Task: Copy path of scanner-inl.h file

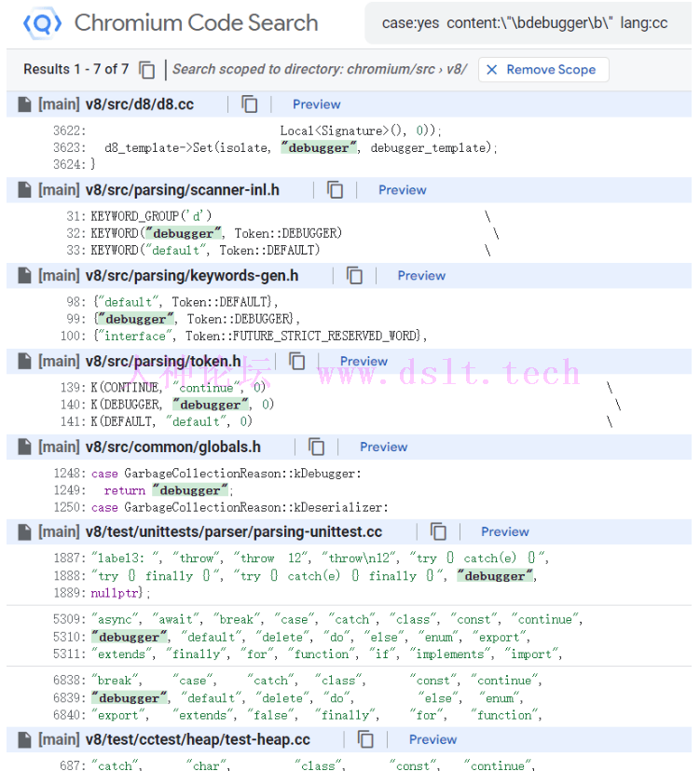Action: coord(336,190)
